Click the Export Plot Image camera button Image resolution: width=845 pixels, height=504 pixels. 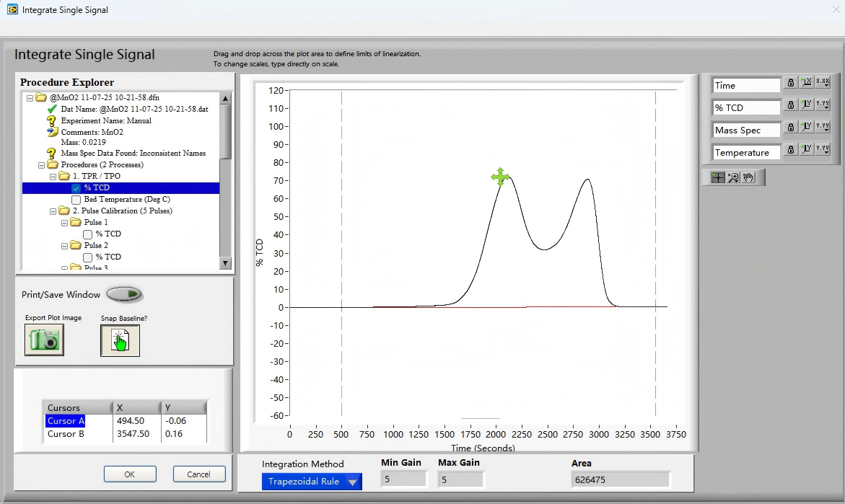click(x=44, y=340)
